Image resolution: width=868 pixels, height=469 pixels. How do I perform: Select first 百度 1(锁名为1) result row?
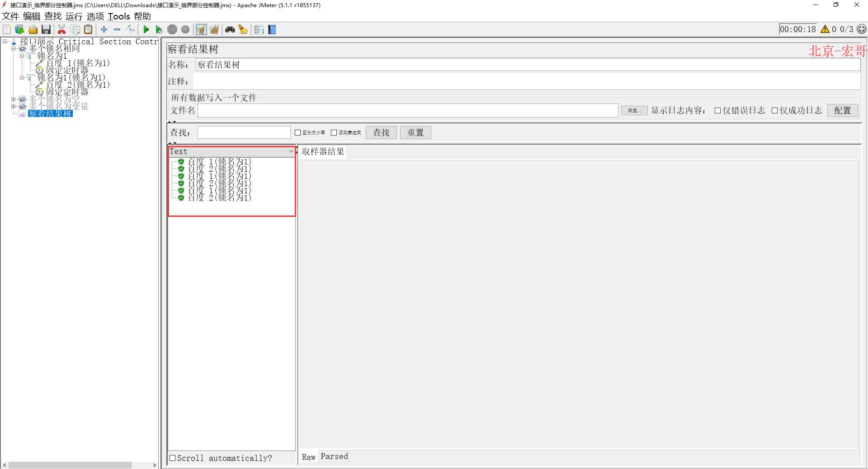[x=219, y=161]
